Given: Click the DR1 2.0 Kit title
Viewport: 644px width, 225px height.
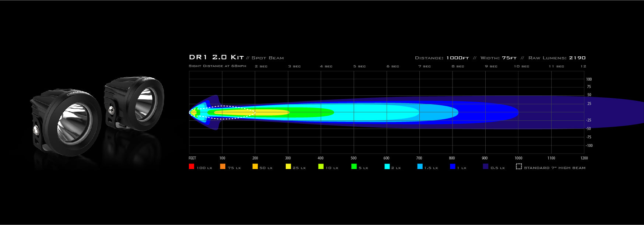Looking at the screenshot, I should tap(216, 57).
